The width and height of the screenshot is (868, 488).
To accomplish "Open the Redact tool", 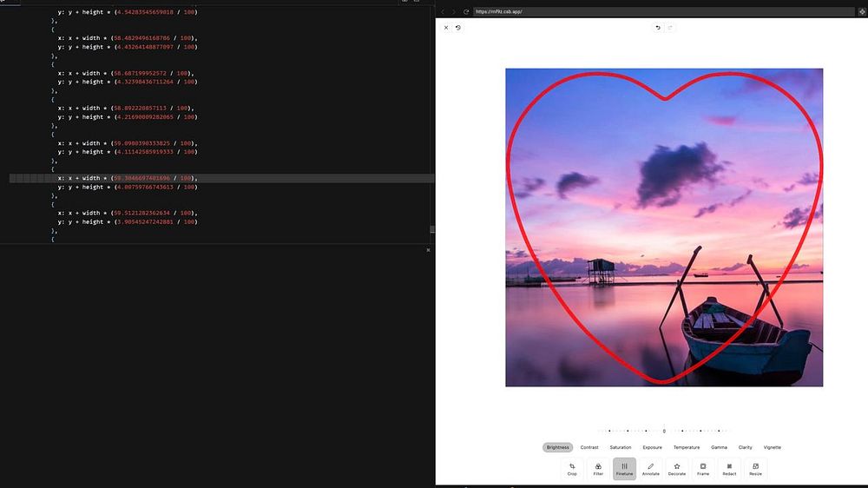I will [x=729, y=469].
